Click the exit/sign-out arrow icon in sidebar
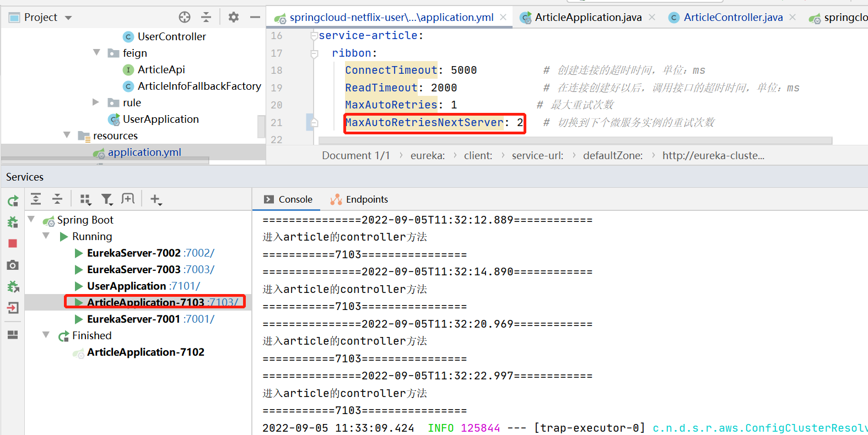The width and height of the screenshot is (868, 435). pos(13,308)
